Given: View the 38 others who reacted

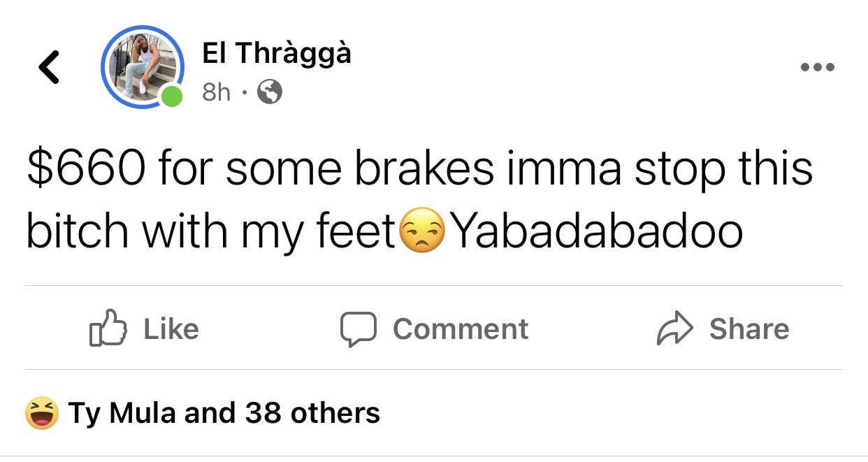Looking at the screenshot, I should pyautogui.click(x=312, y=413).
